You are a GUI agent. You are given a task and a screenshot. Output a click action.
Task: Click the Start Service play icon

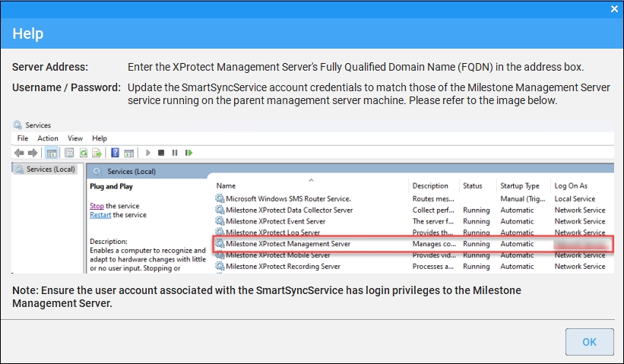[147, 153]
